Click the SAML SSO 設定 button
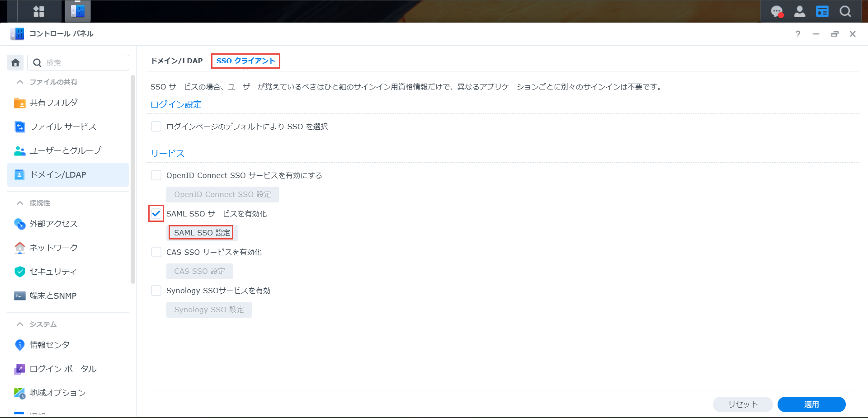Screen dimensions: 868x418 (202, 233)
